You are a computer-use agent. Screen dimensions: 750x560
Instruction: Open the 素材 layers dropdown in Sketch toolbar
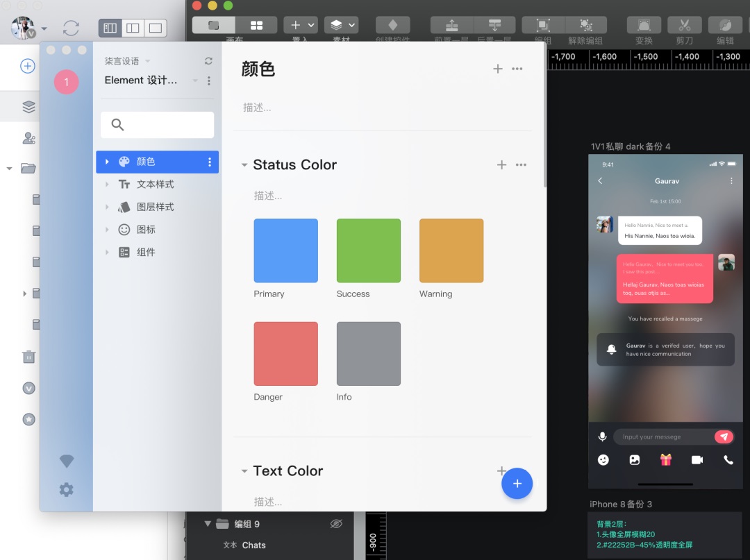coord(342,25)
